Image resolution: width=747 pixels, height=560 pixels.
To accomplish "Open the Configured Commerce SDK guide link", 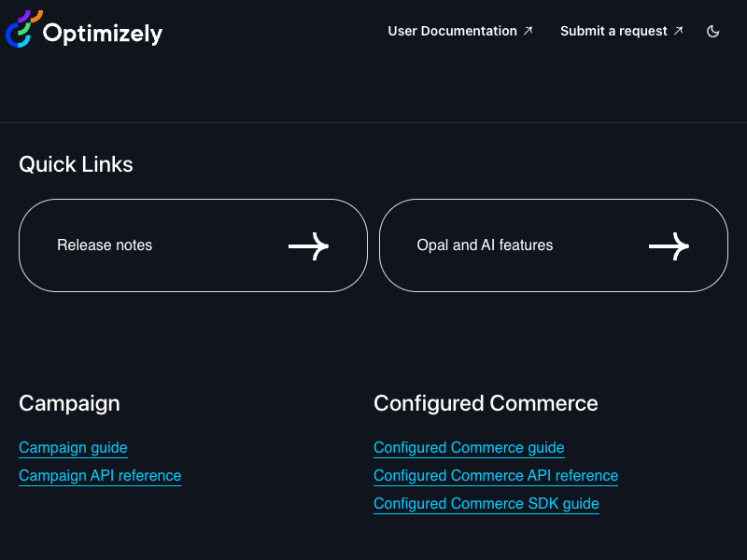I will pyautogui.click(x=486, y=504).
